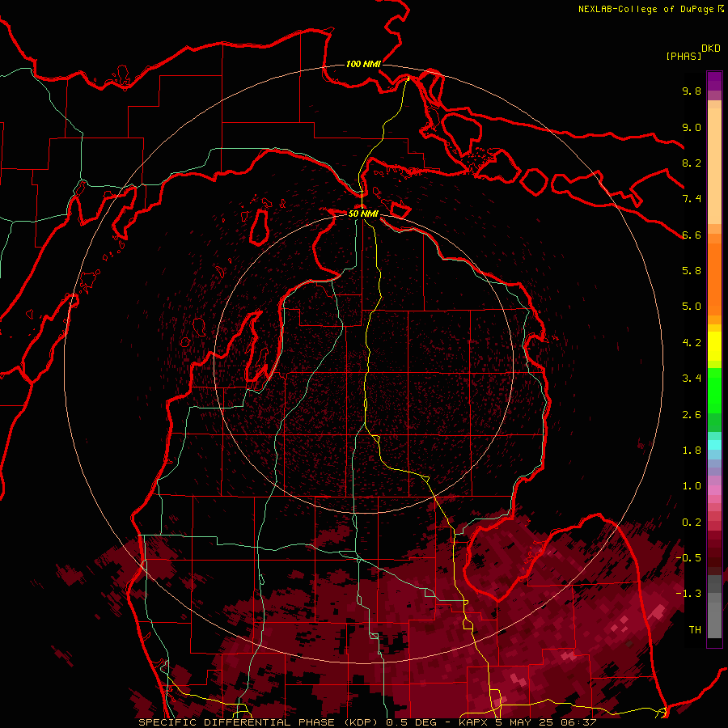
Task: Click the 9.0 scale value
Action: tap(692, 127)
